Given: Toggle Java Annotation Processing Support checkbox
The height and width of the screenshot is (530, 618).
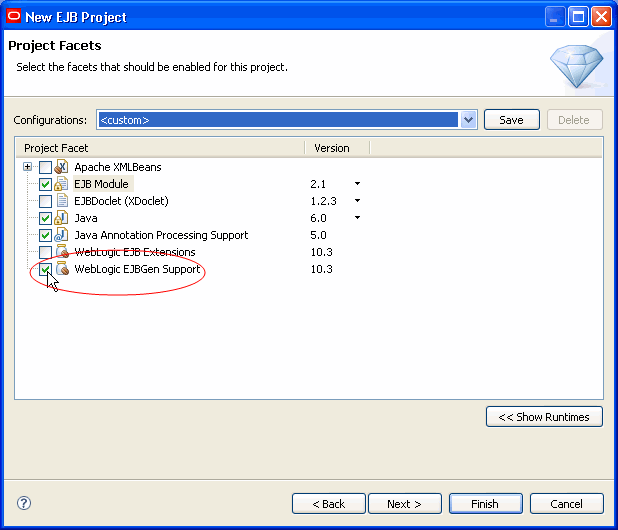Looking at the screenshot, I should [x=45, y=235].
